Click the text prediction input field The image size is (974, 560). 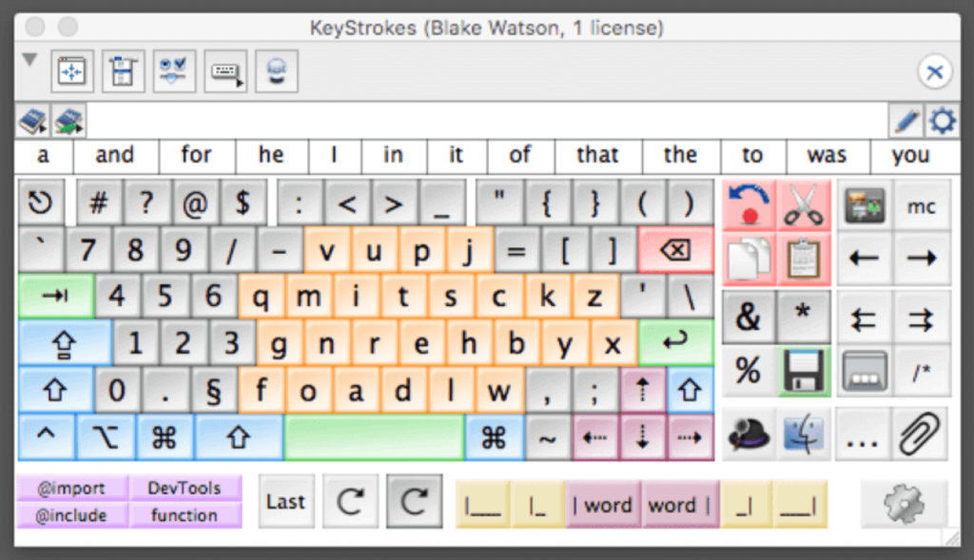coord(487,121)
